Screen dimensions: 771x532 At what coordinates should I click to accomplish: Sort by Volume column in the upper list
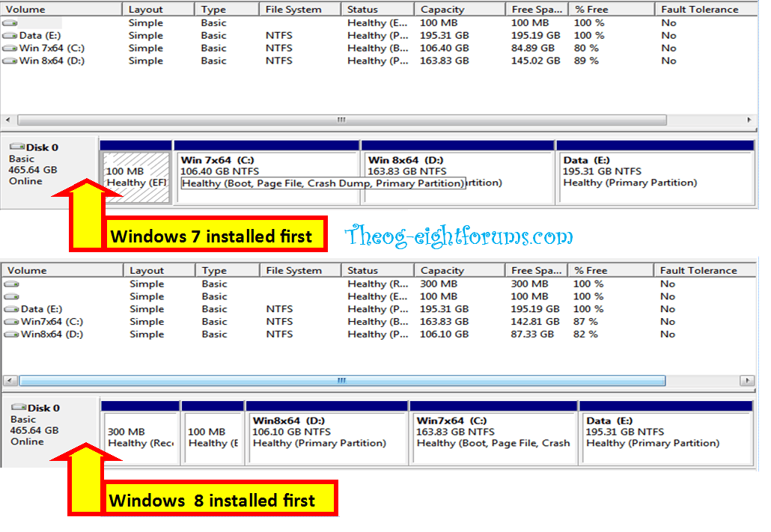point(61,9)
